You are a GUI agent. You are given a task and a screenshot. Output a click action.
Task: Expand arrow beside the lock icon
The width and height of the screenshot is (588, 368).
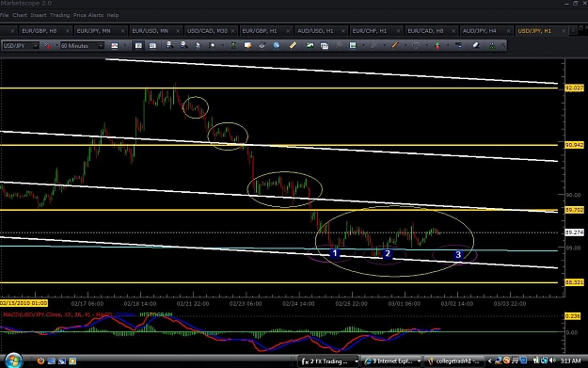point(56,46)
